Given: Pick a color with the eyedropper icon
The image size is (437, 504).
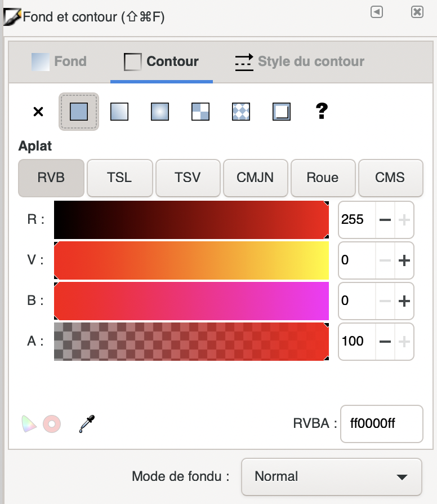Looking at the screenshot, I should 87,423.
